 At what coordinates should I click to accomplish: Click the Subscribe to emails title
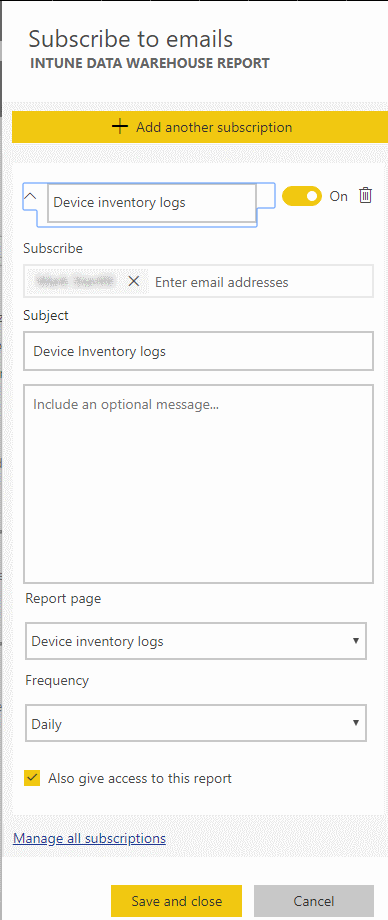[131, 39]
